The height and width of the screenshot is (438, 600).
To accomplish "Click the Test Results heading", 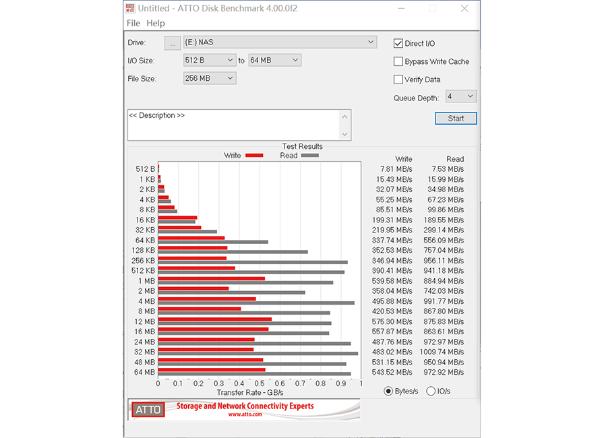I will pyautogui.click(x=302, y=147).
